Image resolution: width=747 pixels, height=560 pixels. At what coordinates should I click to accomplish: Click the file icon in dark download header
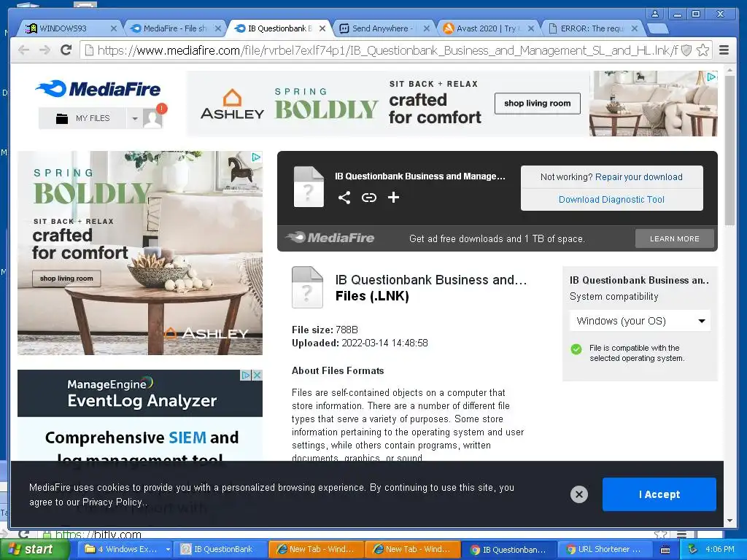point(309,187)
